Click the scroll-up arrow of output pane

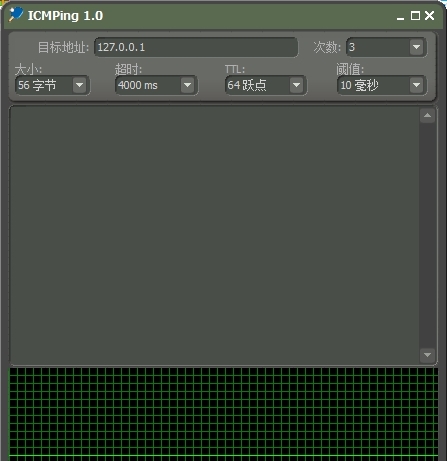(427, 116)
